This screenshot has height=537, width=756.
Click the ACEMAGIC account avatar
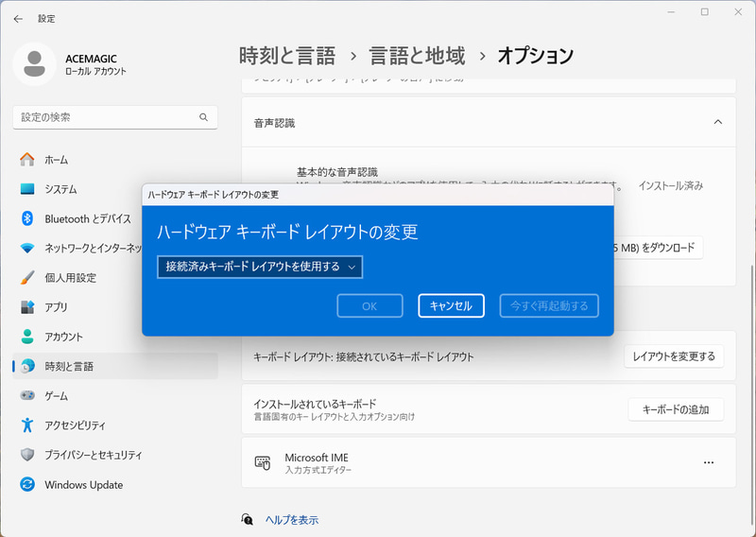click(x=34, y=64)
